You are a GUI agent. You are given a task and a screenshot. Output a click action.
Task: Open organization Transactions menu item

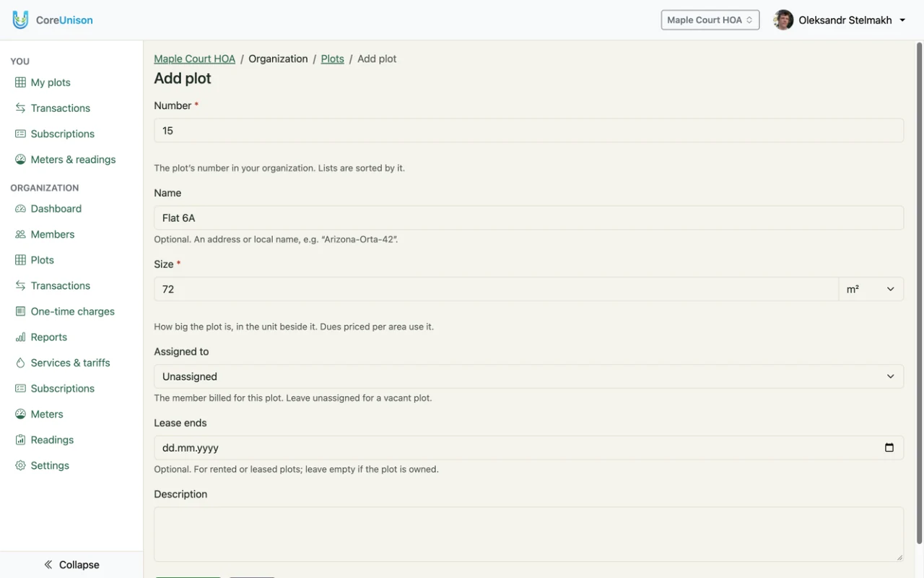[x=61, y=286]
